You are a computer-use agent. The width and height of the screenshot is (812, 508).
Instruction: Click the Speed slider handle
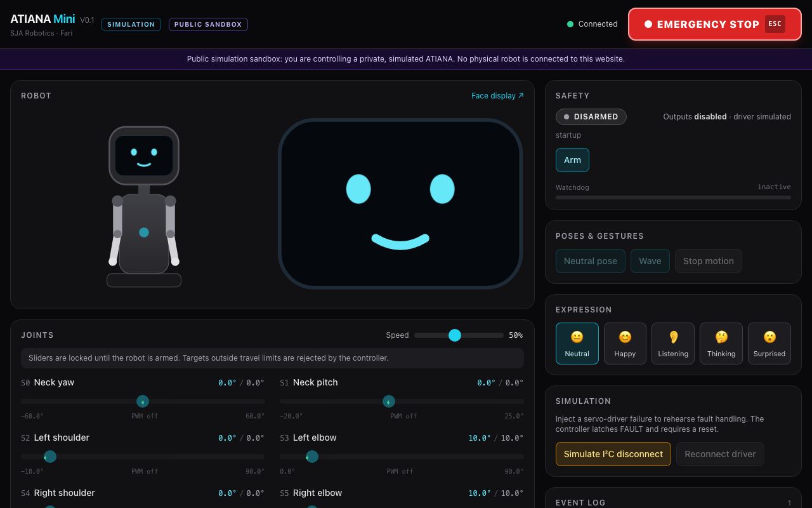455,335
